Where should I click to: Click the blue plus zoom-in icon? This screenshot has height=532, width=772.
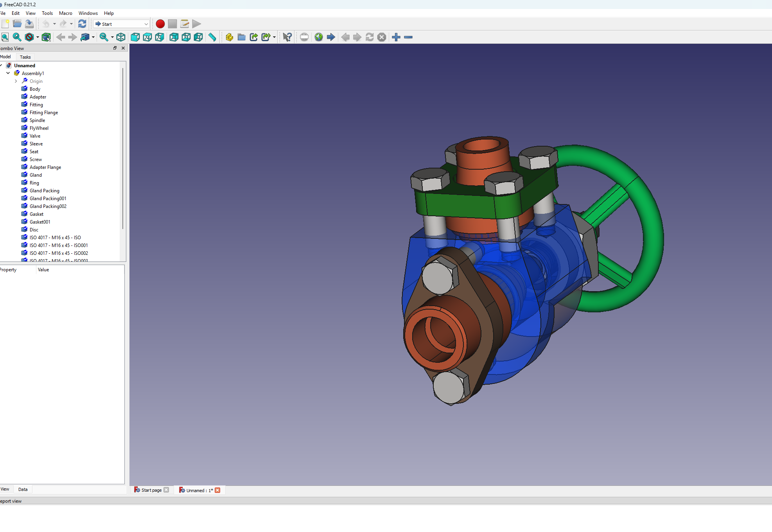click(x=396, y=37)
